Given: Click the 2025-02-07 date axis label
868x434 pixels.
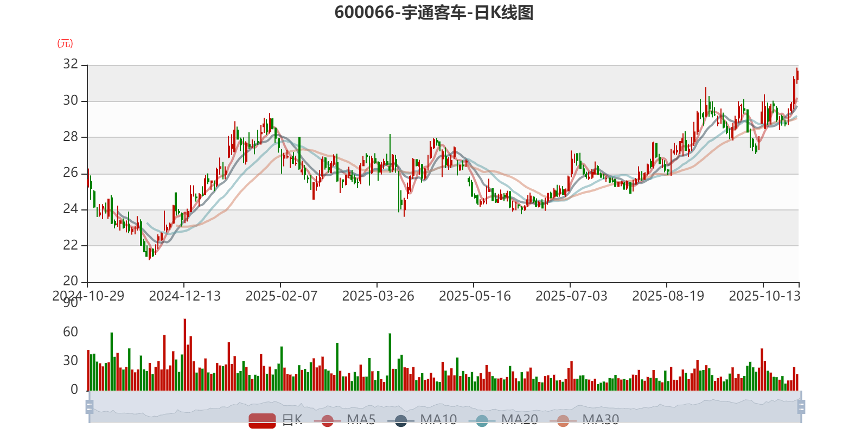Looking at the screenshot, I should click(281, 296).
